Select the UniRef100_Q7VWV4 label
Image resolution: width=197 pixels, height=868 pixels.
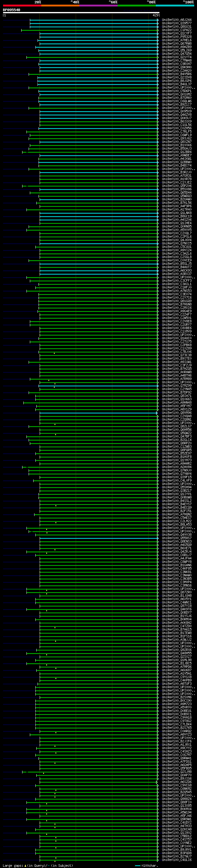point(176,474)
